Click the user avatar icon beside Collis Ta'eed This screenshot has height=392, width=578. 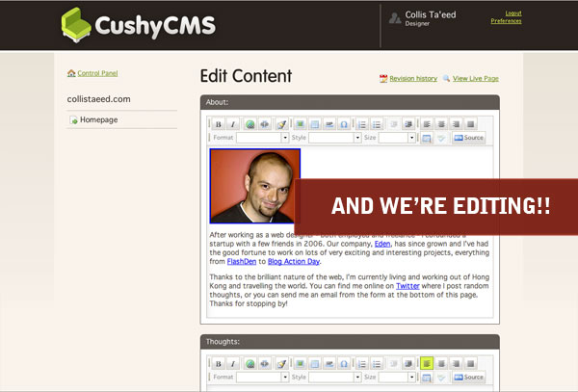click(x=395, y=17)
